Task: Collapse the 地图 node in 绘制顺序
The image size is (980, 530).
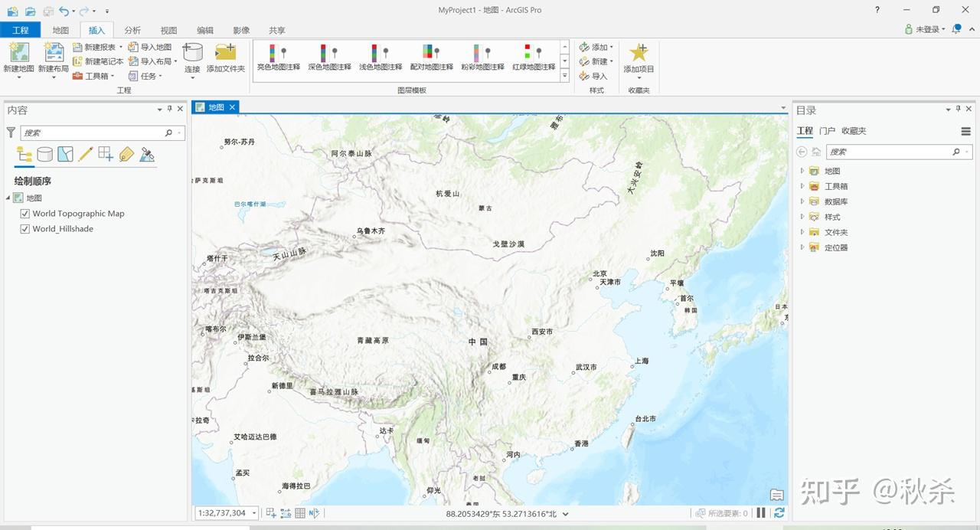Action: [6, 197]
